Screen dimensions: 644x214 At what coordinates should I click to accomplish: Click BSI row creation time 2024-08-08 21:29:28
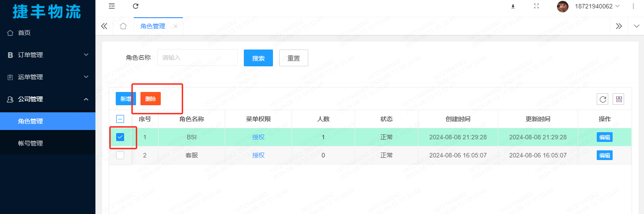[458, 137]
